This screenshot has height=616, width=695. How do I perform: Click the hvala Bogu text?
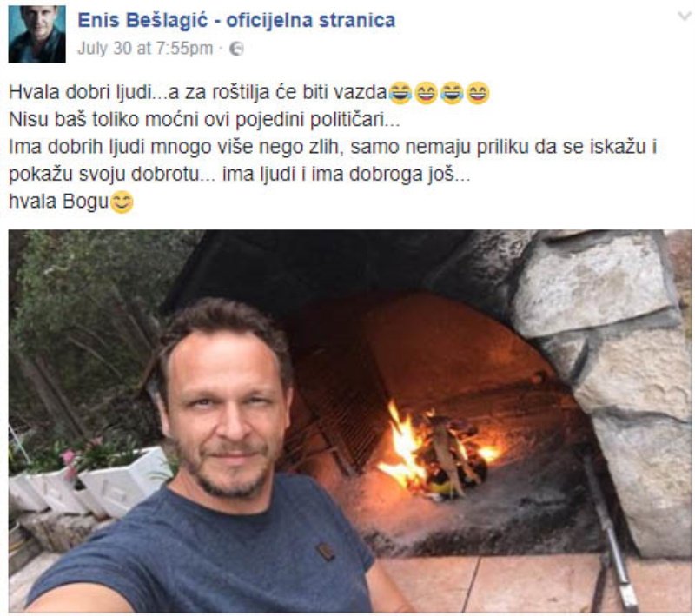58,202
